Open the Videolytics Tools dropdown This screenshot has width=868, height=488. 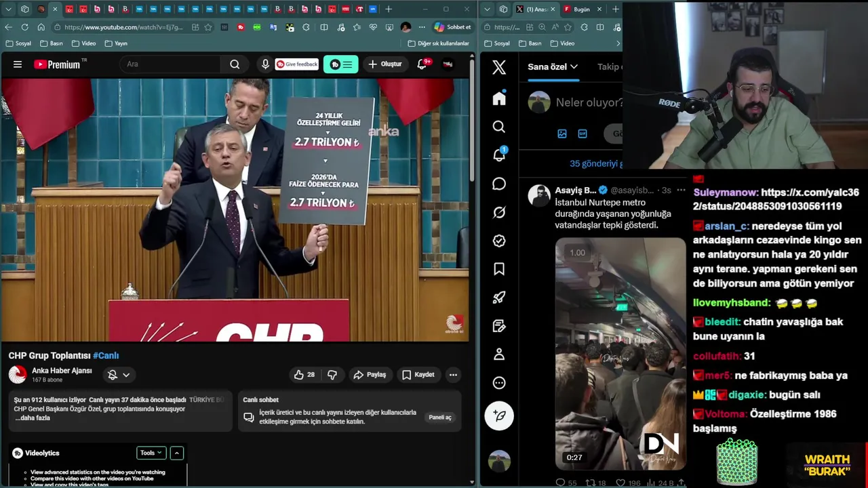(x=151, y=453)
